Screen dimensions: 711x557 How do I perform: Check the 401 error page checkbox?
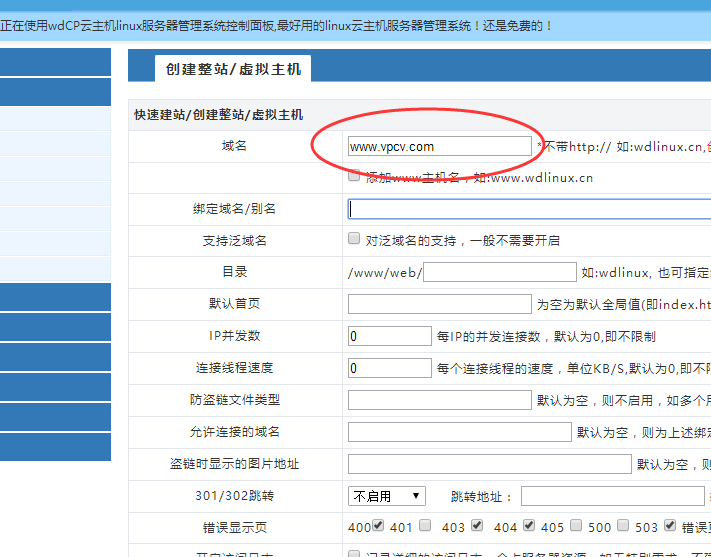pyautogui.click(x=425, y=526)
